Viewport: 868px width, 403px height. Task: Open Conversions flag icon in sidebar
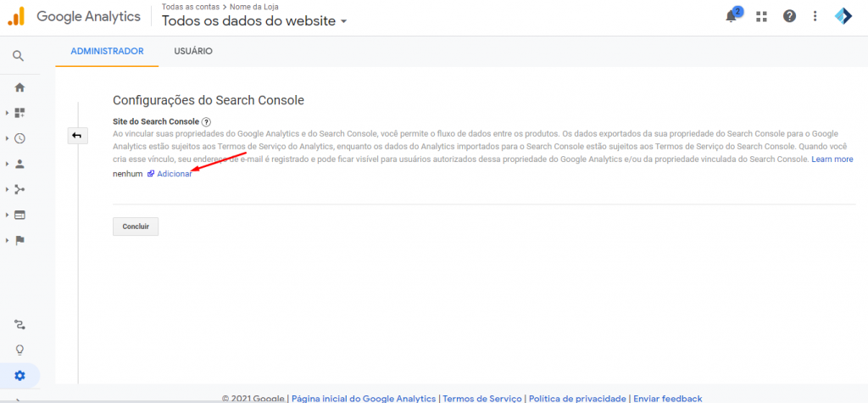[x=19, y=241]
